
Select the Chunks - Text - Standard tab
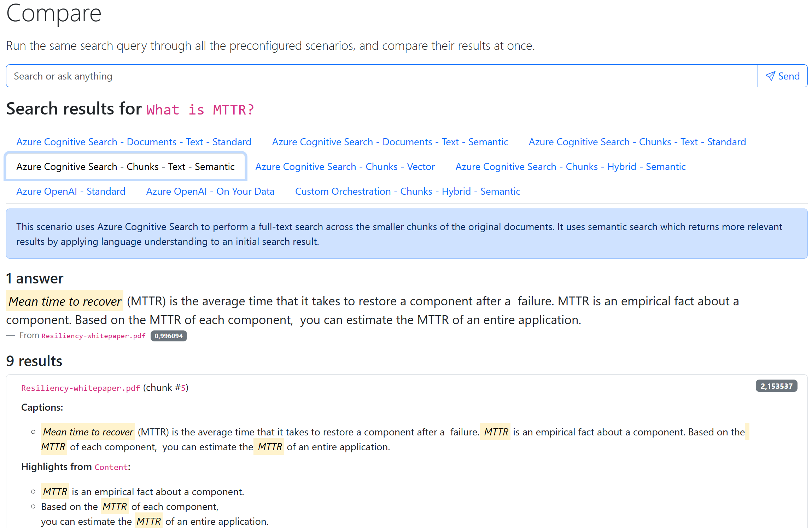point(637,142)
